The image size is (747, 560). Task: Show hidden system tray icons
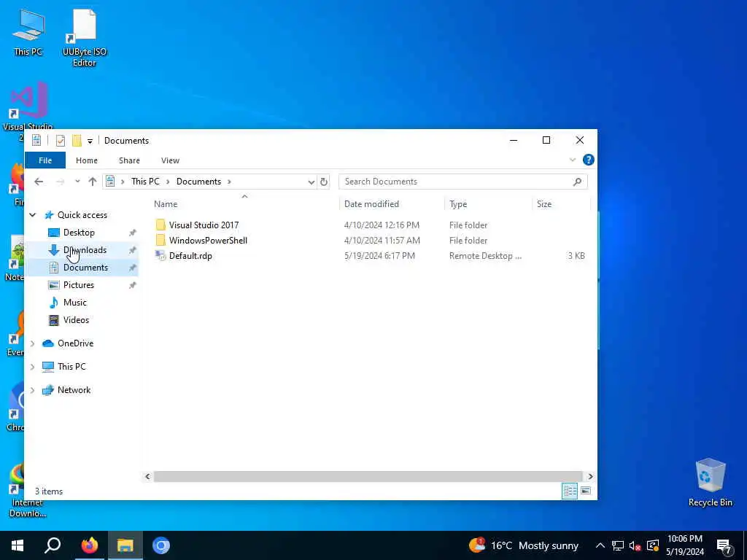[600, 545]
